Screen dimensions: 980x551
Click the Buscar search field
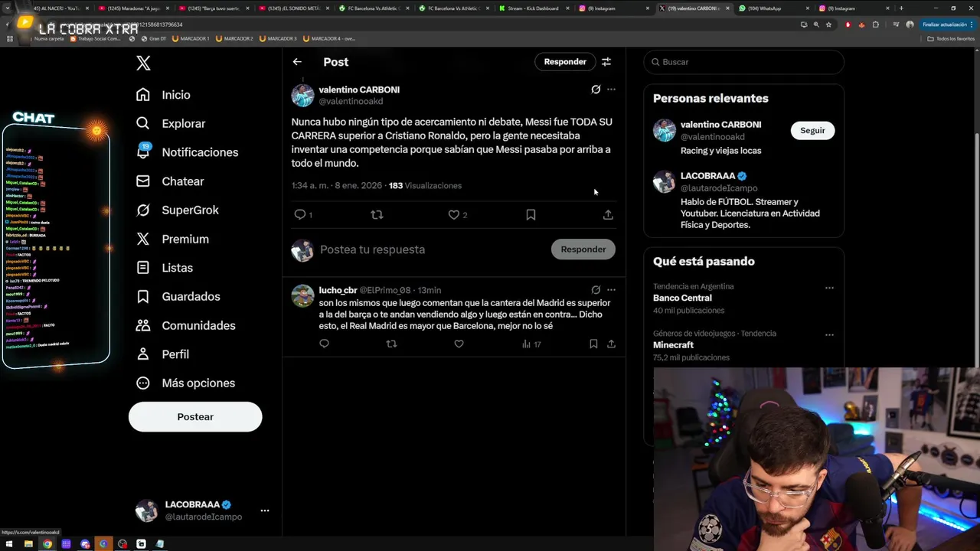[743, 62]
